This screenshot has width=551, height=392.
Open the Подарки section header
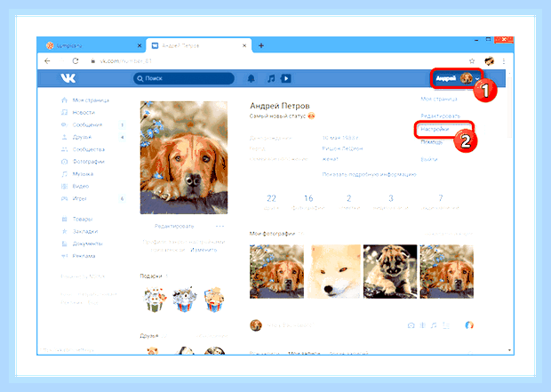click(x=151, y=276)
